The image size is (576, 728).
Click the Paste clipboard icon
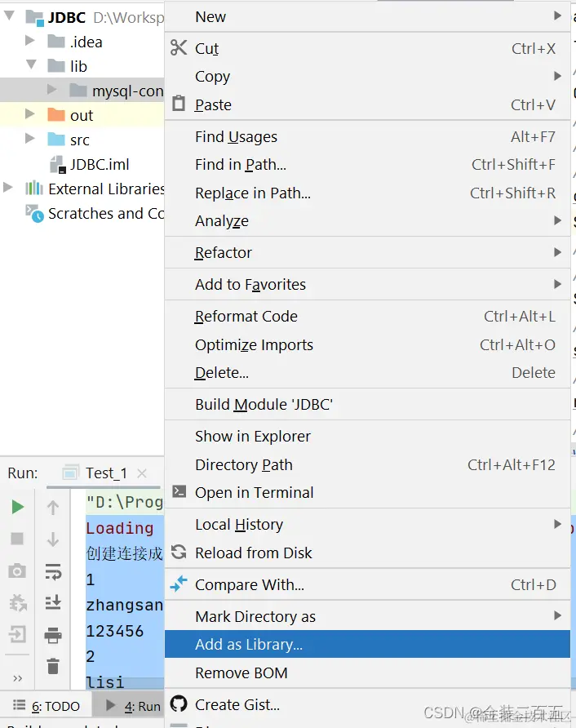(179, 103)
